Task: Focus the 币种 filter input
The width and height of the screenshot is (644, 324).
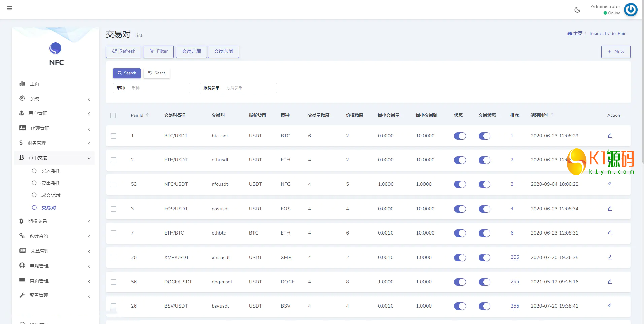Action: pos(159,88)
